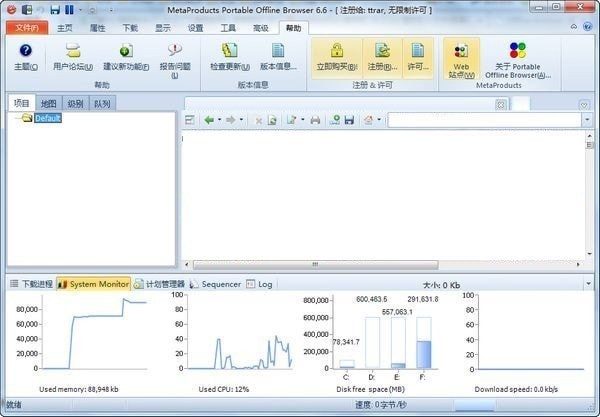This screenshot has height=417, width=600.
Task: Click the horizontal scrollbar right arrow
Action: (578, 264)
